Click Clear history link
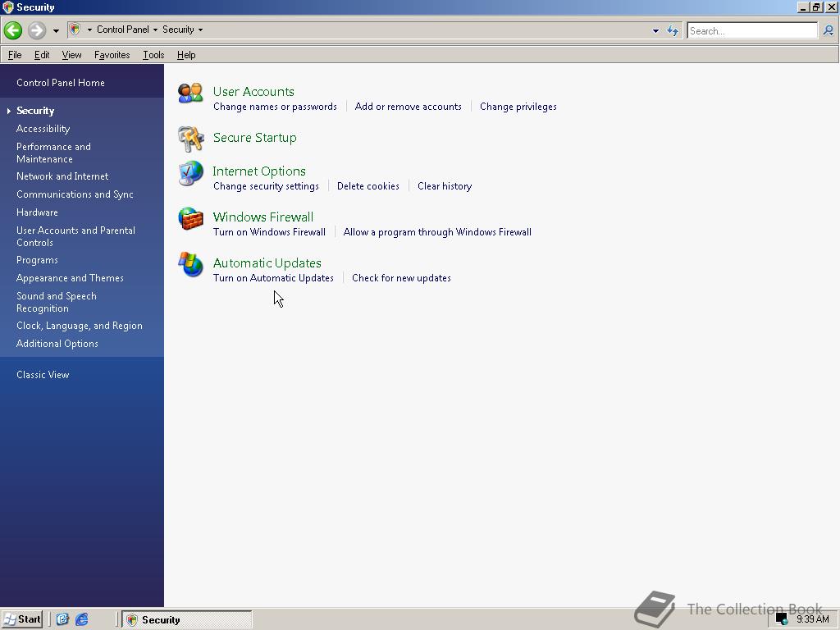840x630 pixels. [445, 186]
